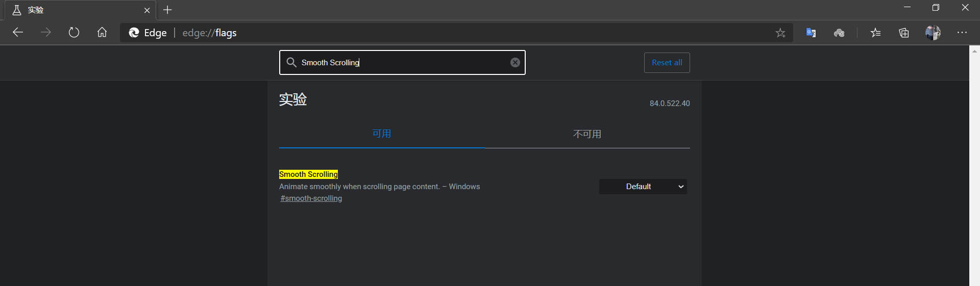Click the Reset all button
980x286 pixels.
[x=667, y=63]
